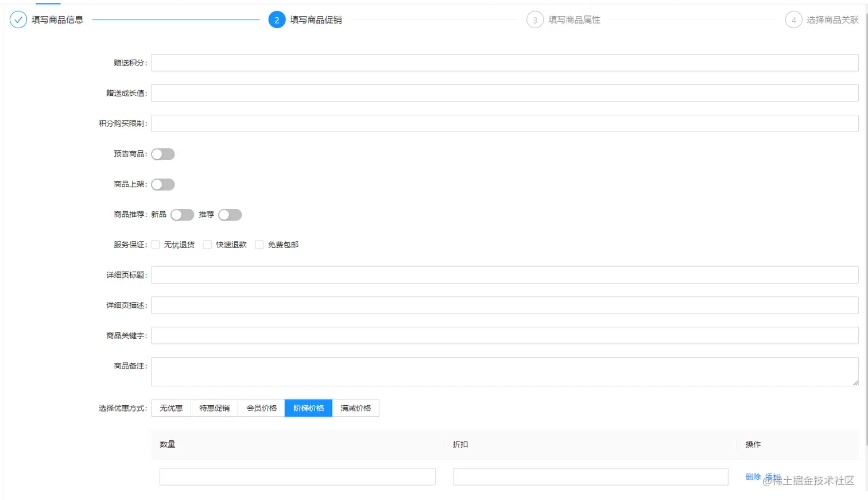Click the 删除 link in table row
The image size is (868, 500).
coord(753,476)
